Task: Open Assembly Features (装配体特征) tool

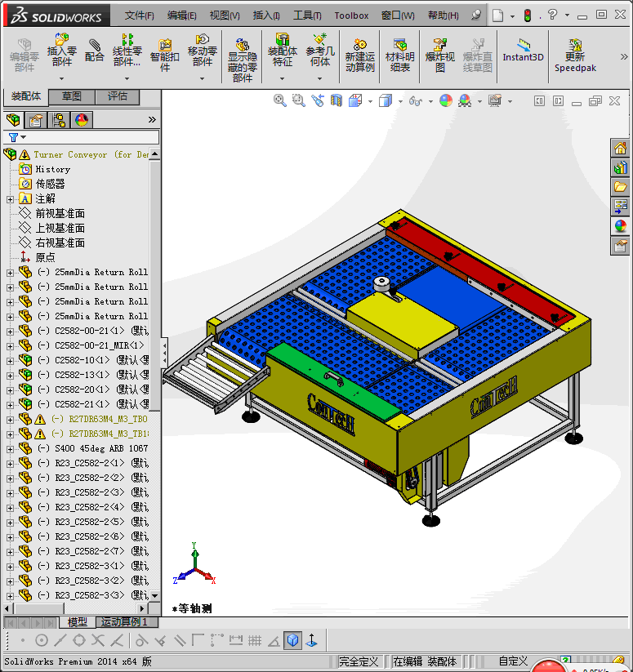Action: pyautogui.click(x=282, y=50)
